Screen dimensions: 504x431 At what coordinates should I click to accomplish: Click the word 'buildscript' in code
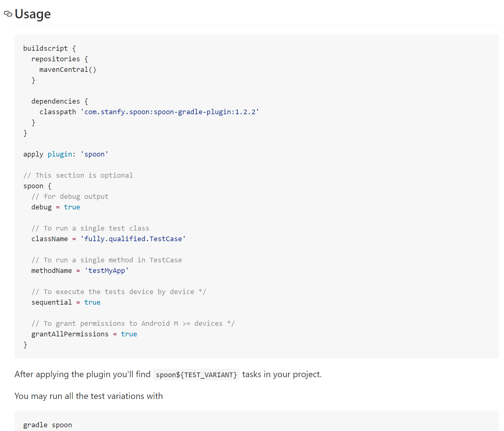pos(45,49)
